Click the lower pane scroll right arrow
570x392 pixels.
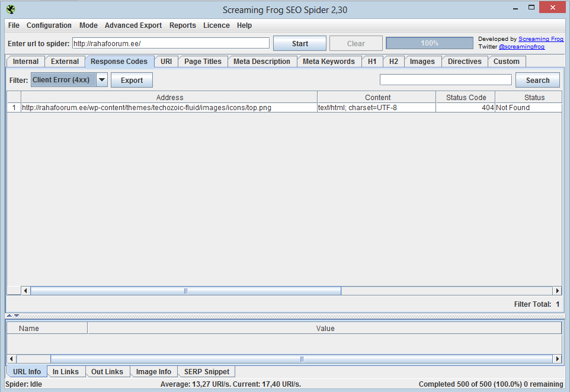(x=558, y=359)
